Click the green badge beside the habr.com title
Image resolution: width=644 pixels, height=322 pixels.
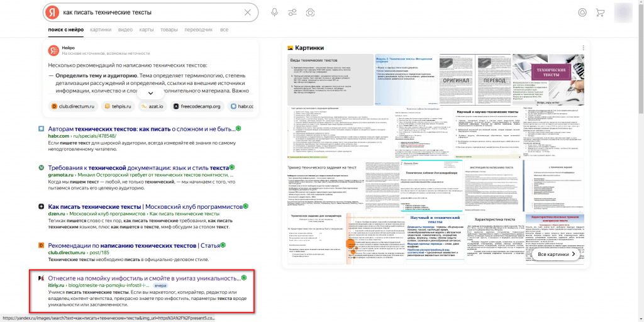click(238, 128)
